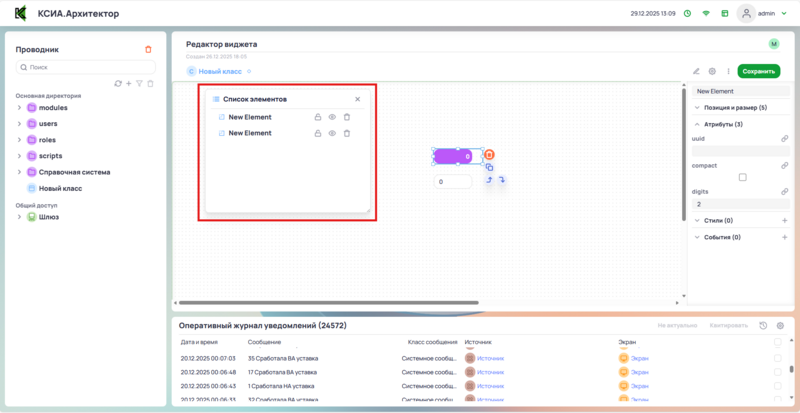Viewport: 800px width, 413px height.
Task: Open the Новый класс tab
Action: 217,72
